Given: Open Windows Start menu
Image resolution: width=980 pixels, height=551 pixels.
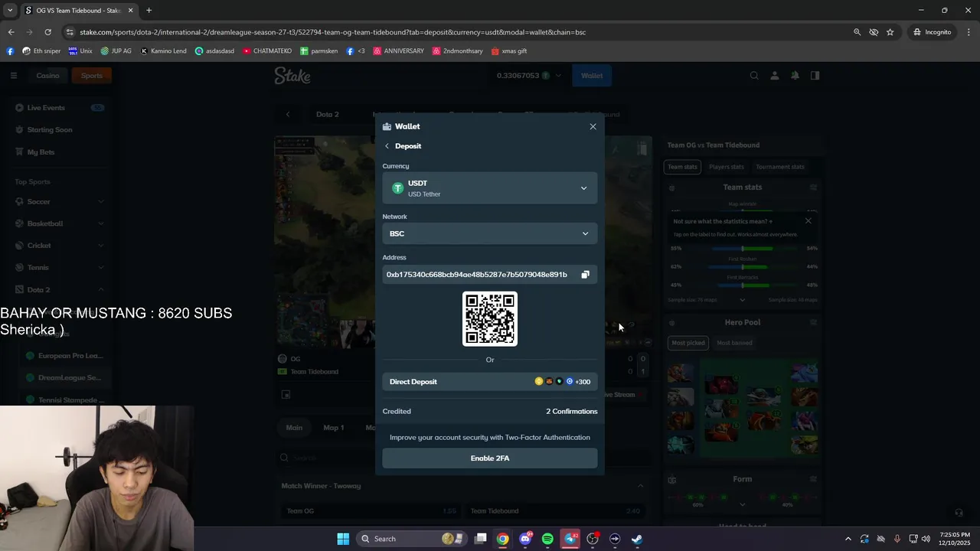Looking at the screenshot, I should [343, 539].
